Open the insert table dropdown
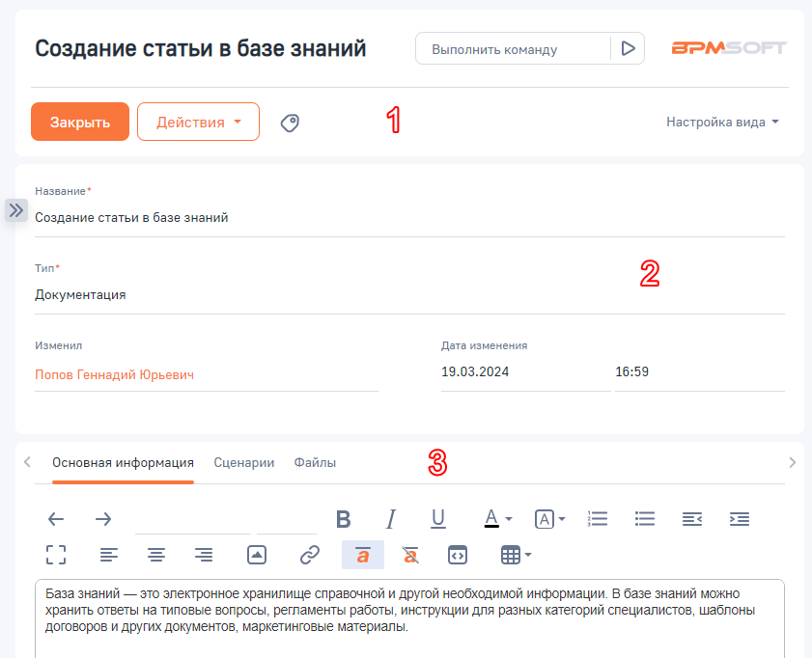The width and height of the screenshot is (812, 658). pyautogui.click(x=516, y=555)
